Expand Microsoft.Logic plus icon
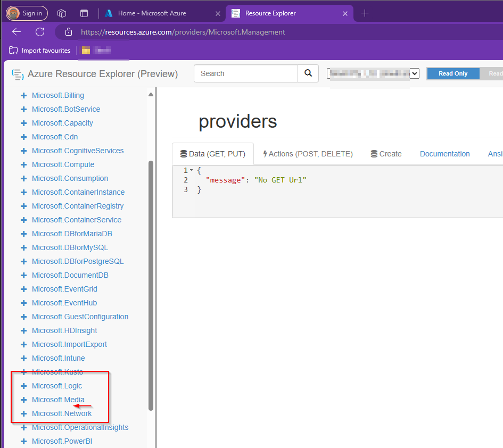503x448 pixels. point(24,386)
